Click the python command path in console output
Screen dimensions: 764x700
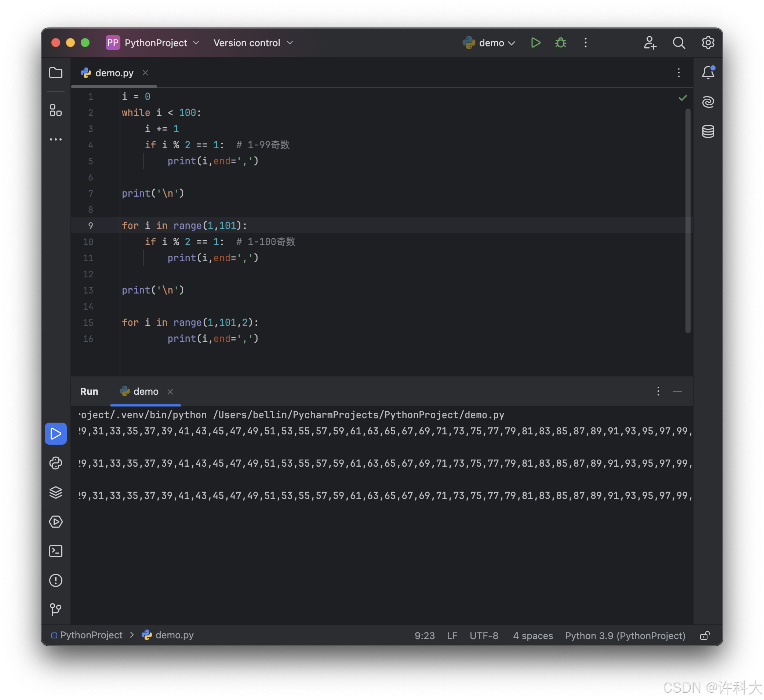(x=292, y=415)
